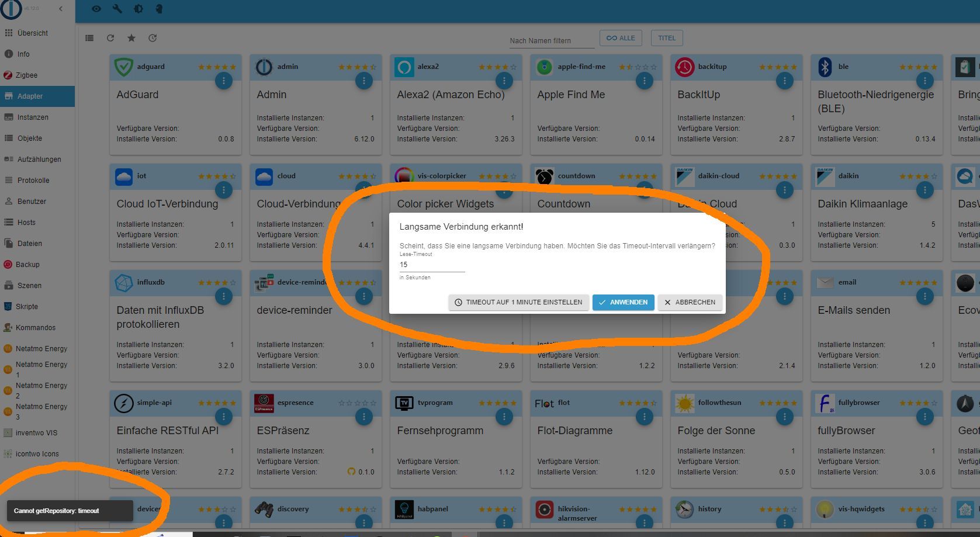Click the ANWENDEN button
980x537 pixels.
[x=623, y=302]
